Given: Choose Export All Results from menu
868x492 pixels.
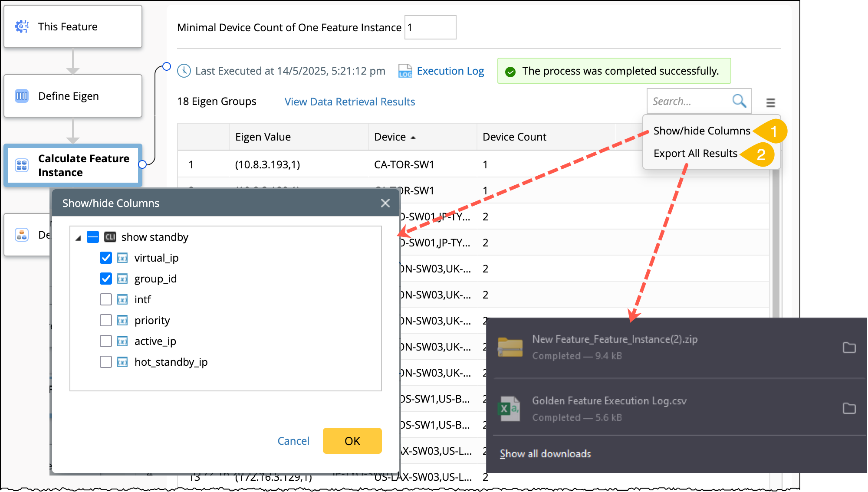Looking at the screenshot, I should point(695,153).
